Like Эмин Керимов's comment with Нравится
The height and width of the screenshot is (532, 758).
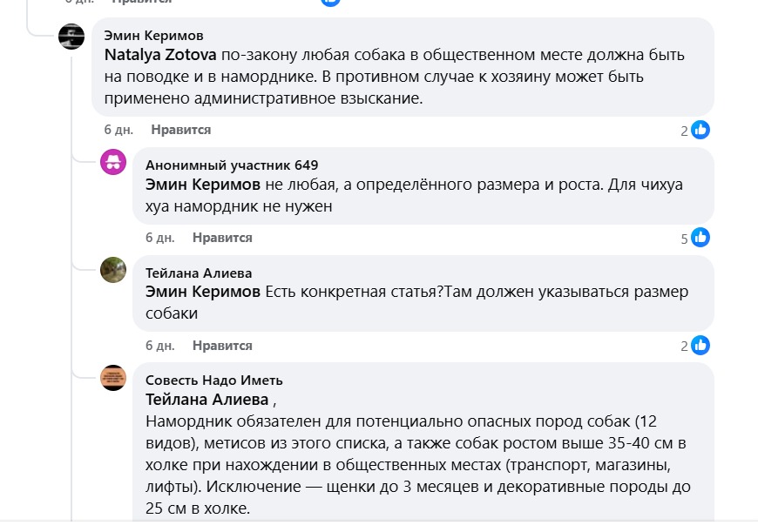180,130
